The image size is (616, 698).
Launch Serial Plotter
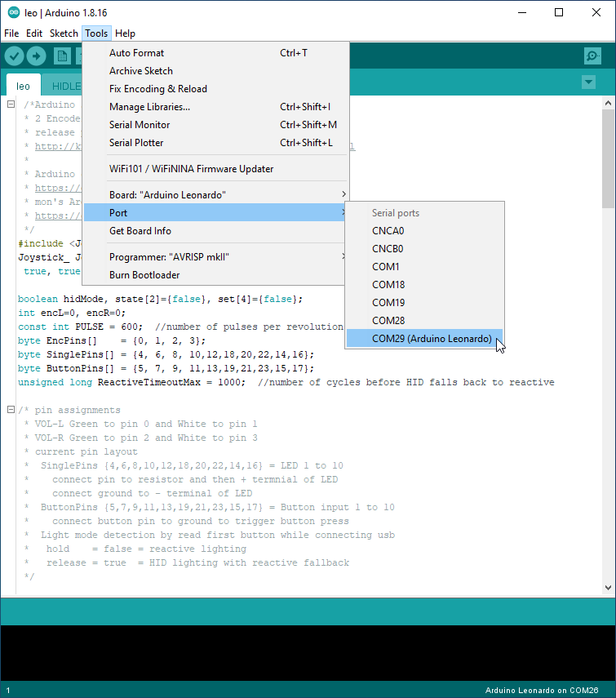tap(215, 142)
